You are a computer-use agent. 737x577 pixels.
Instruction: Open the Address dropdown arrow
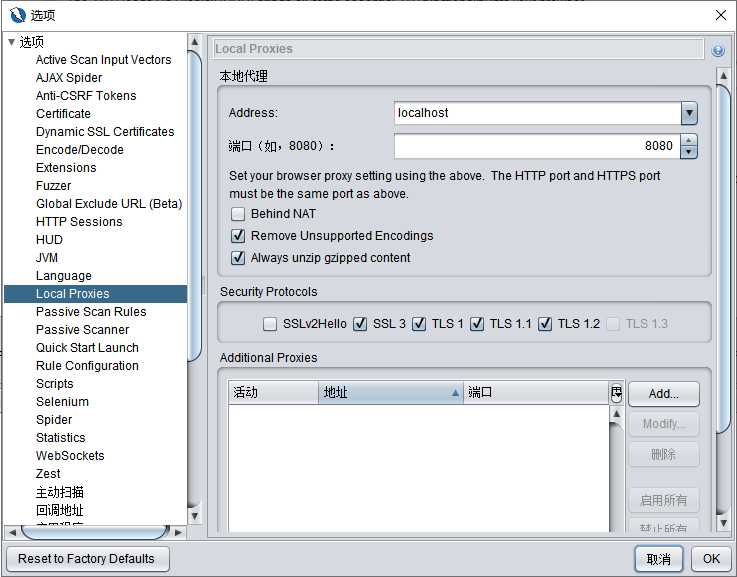tap(689, 113)
